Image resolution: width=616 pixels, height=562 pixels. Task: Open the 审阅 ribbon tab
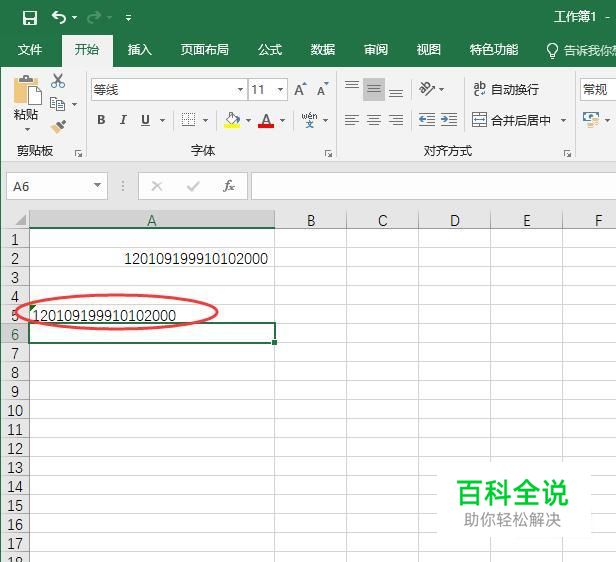[x=376, y=50]
